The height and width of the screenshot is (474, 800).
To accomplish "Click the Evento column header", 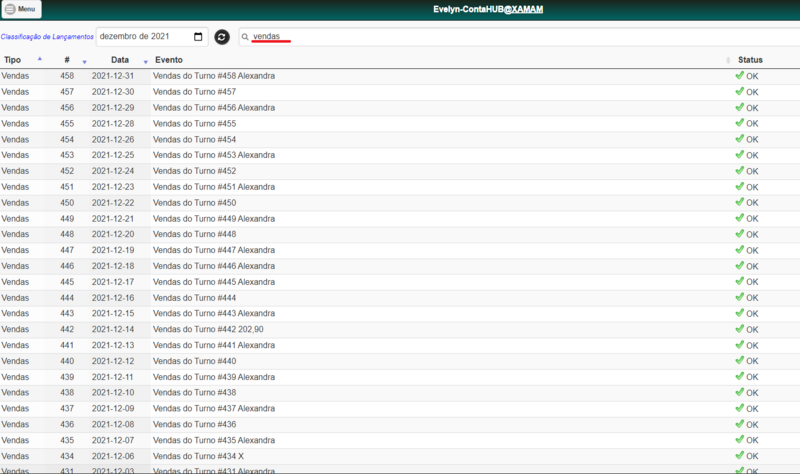I will (x=169, y=60).
